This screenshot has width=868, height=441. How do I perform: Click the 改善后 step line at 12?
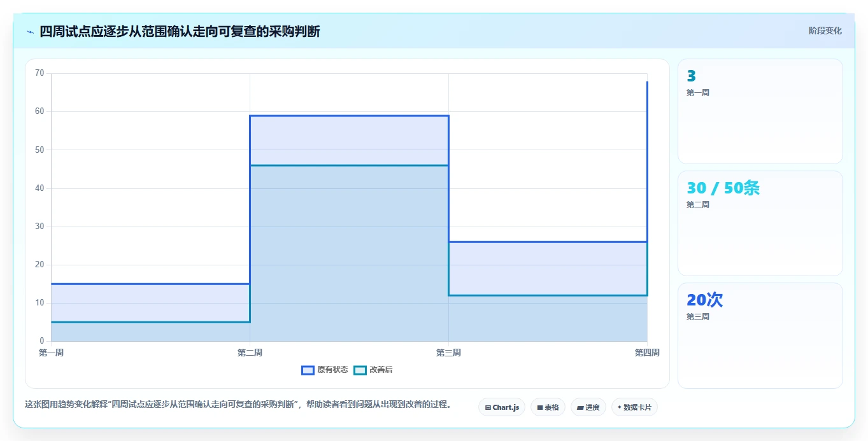tap(548, 295)
